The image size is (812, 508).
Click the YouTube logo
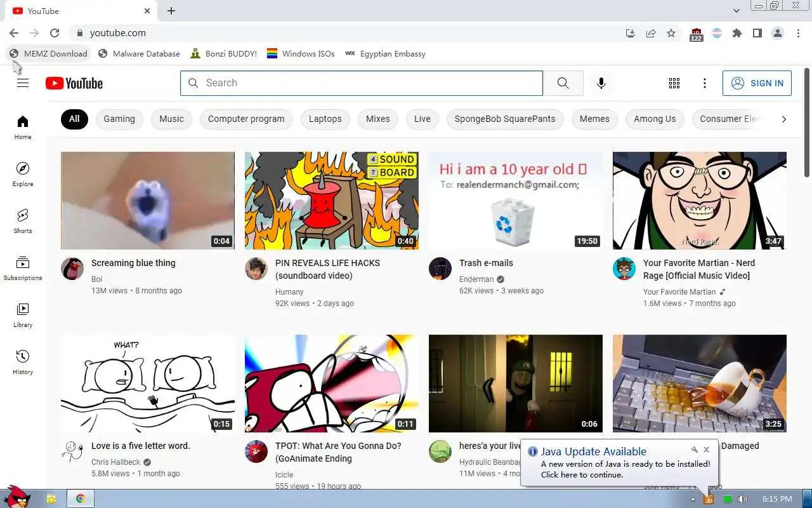tap(74, 83)
